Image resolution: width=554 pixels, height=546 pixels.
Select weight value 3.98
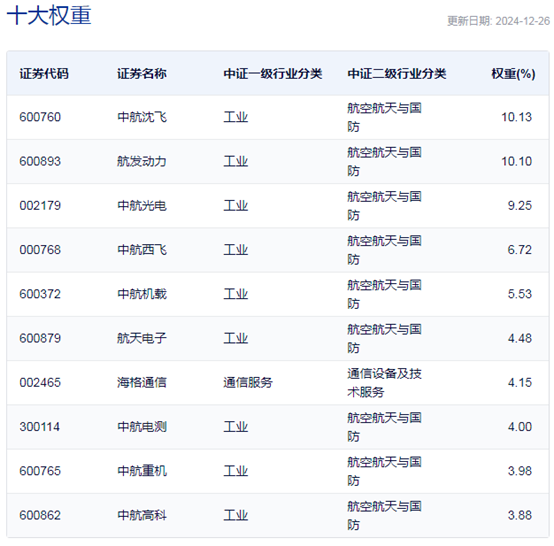point(520,471)
